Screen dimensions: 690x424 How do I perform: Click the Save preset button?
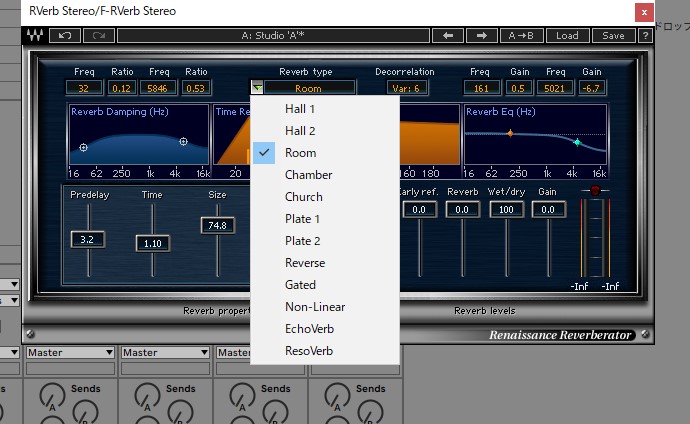pyautogui.click(x=613, y=36)
